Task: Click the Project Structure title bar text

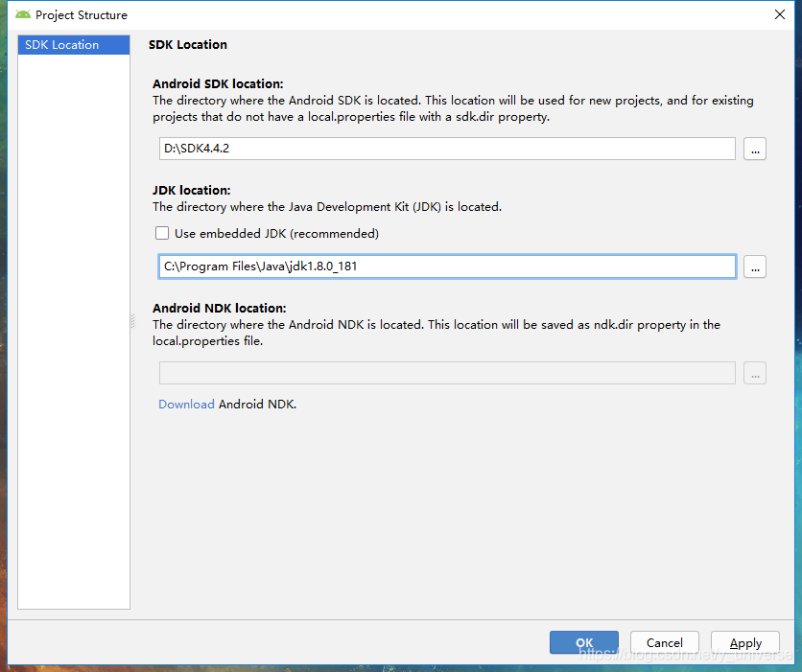Action: [82, 15]
